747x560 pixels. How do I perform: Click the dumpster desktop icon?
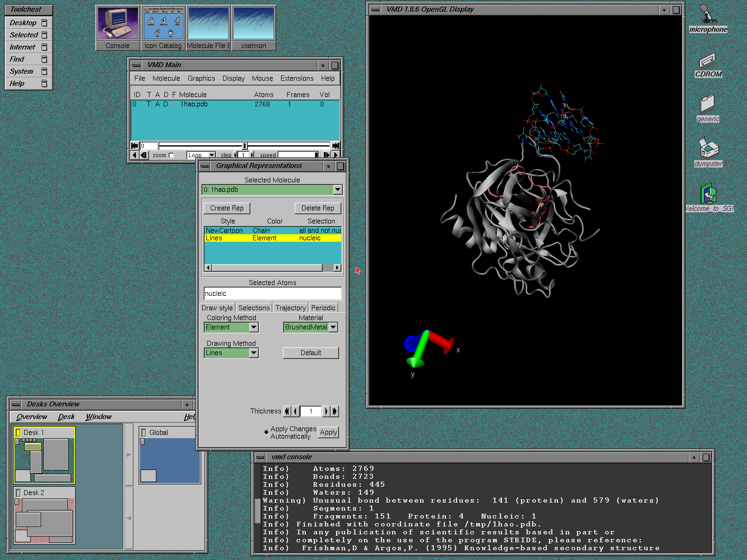click(x=708, y=149)
